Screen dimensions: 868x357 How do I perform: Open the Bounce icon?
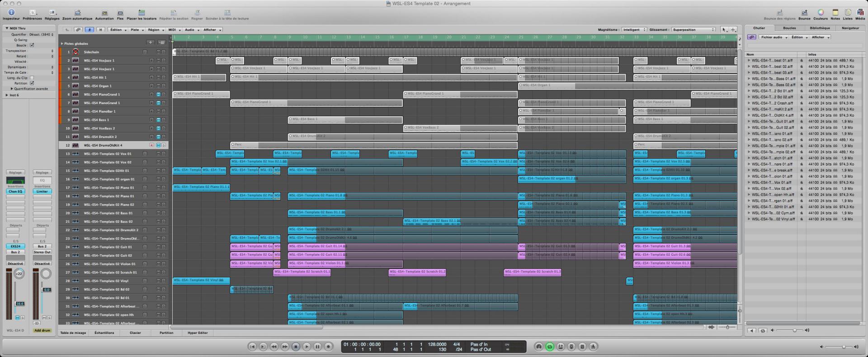804,13
